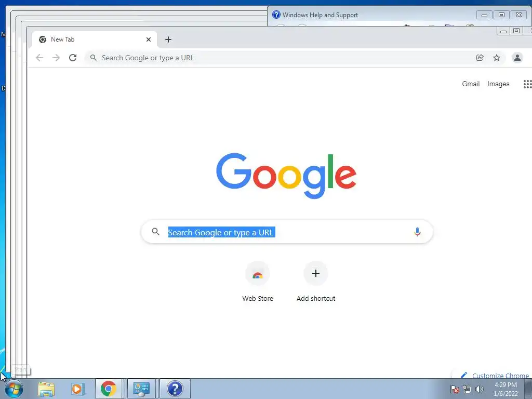Open Windows Explorer from taskbar
Image resolution: width=532 pixels, height=399 pixels.
click(46, 389)
